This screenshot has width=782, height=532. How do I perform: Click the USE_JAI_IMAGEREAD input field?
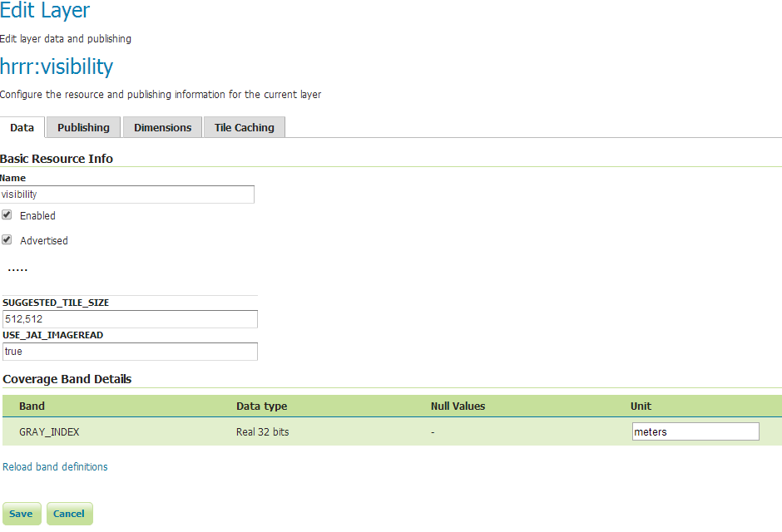point(130,352)
